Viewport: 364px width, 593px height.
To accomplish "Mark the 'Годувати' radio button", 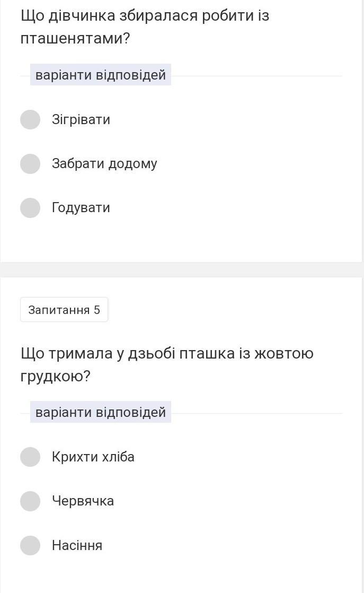I will [x=30, y=207].
